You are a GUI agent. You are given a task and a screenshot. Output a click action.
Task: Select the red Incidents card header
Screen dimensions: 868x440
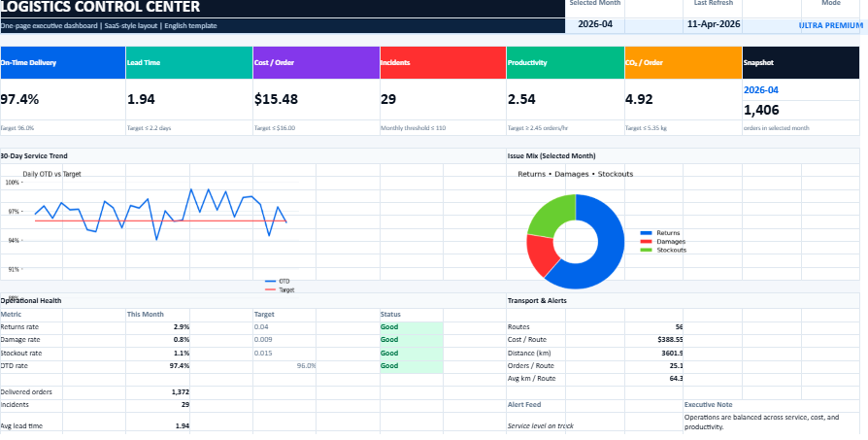click(442, 62)
